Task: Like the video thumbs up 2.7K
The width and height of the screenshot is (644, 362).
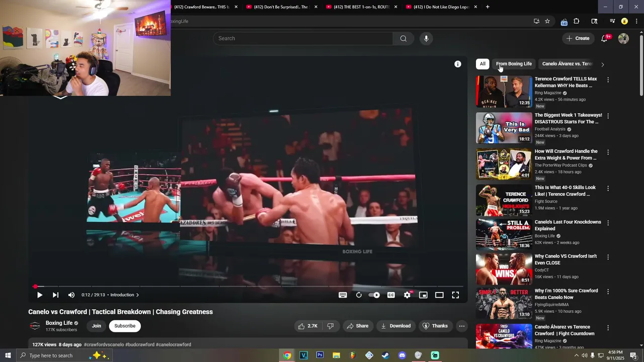Action: click(x=307, y=326)
